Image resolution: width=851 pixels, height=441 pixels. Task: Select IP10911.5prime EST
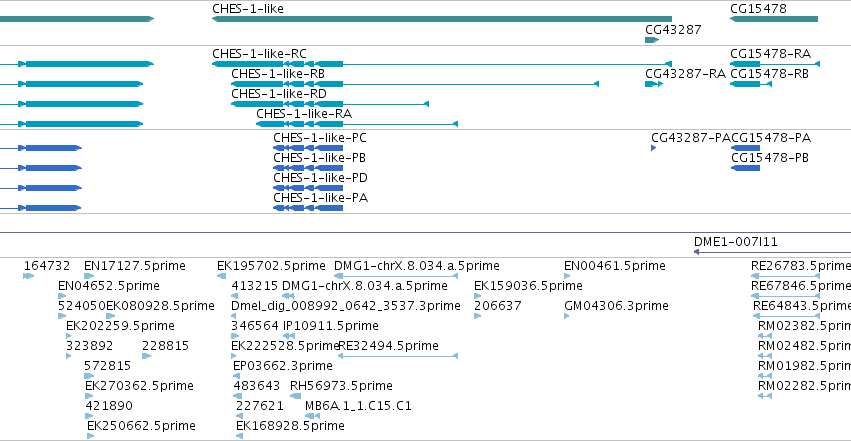pyautogui.click(x=289, y=336)
